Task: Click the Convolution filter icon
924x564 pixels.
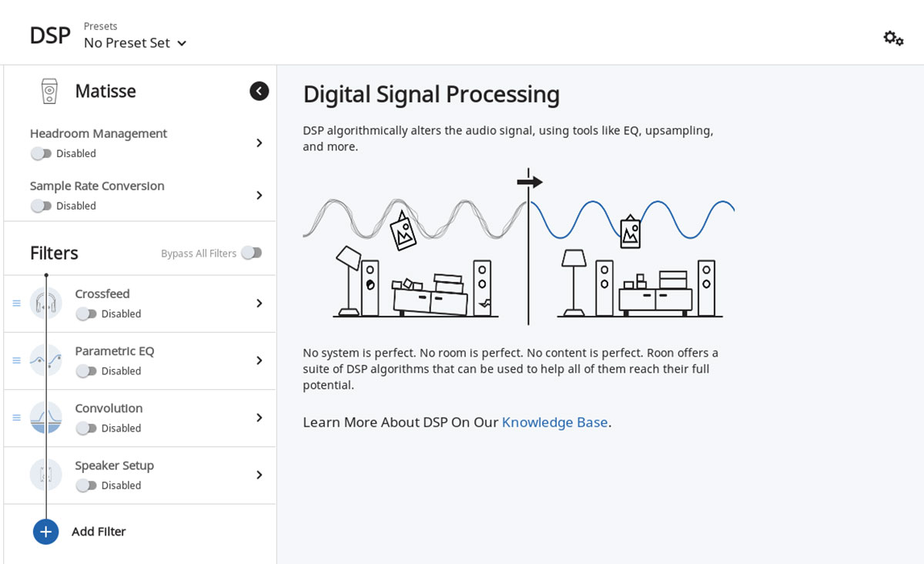Action: 46,418
